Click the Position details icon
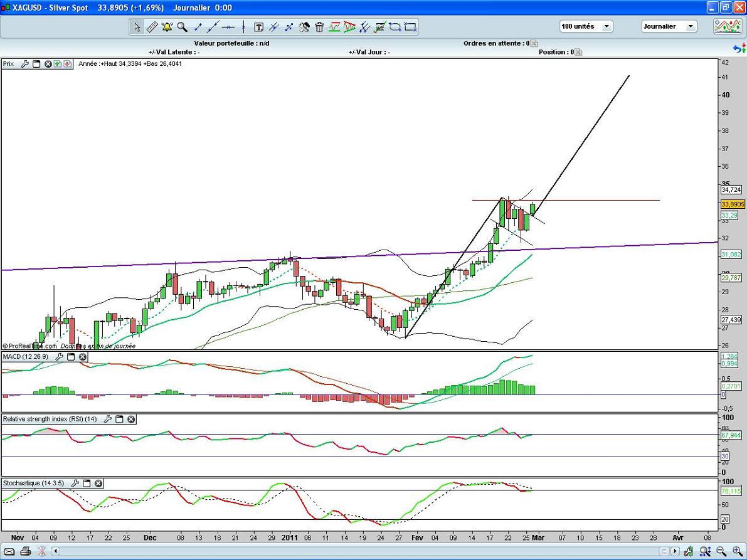 click(578, 53)
